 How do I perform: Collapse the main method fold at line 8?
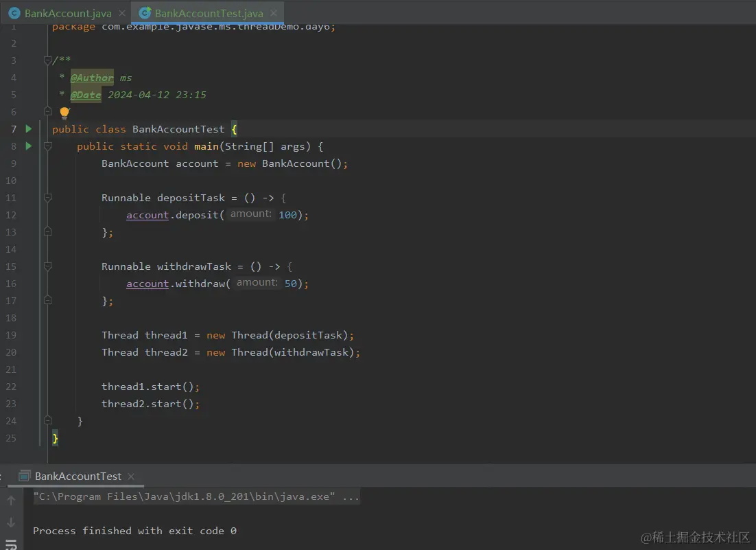pos(47,146)
